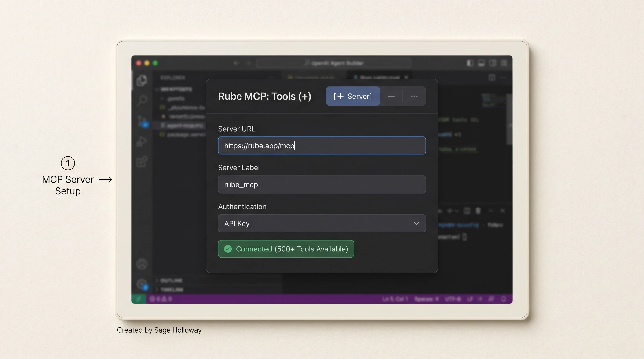Click the Spaces: 4 indicator in the status bar
The width and height of the screenshot is (644, 359).
(426, 299)
